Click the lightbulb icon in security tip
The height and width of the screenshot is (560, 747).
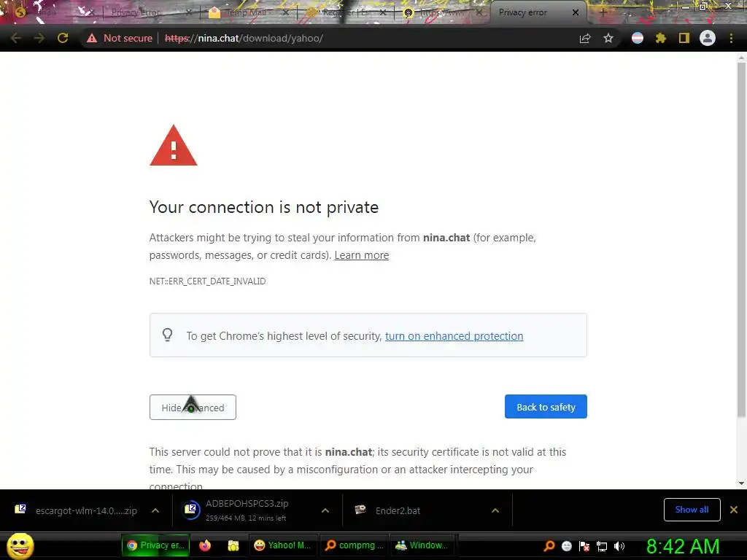click(x=167, y=335)
